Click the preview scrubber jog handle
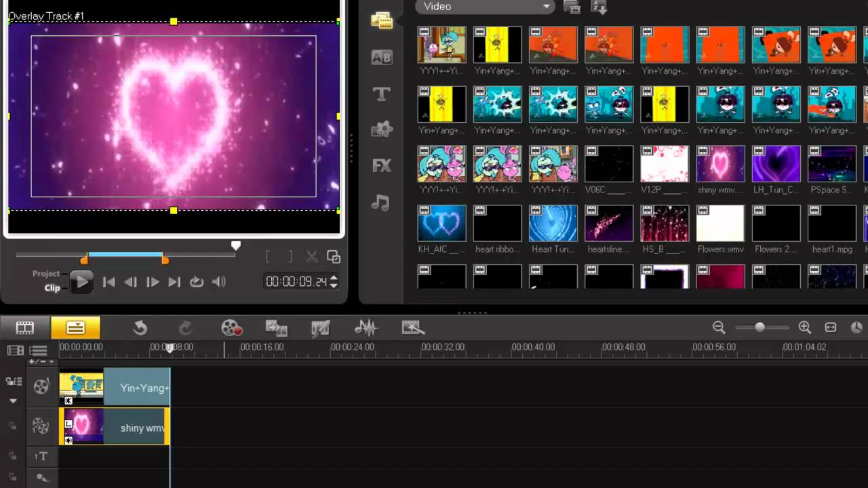 235,245
